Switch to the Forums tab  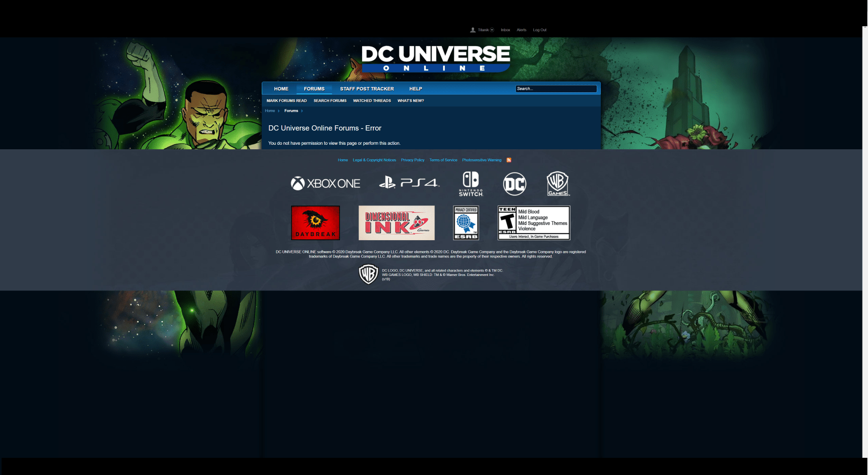point(314,89)
